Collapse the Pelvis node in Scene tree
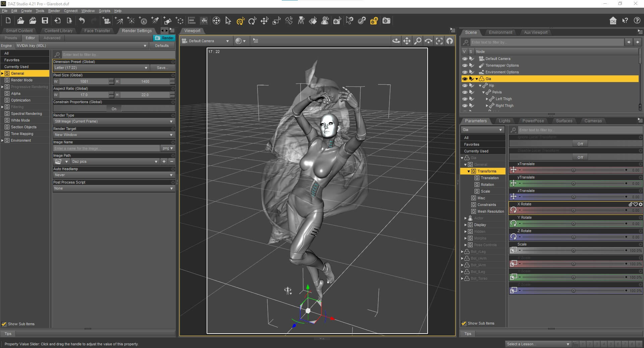The height and width of the screenshot is (348, 644). 483,92
